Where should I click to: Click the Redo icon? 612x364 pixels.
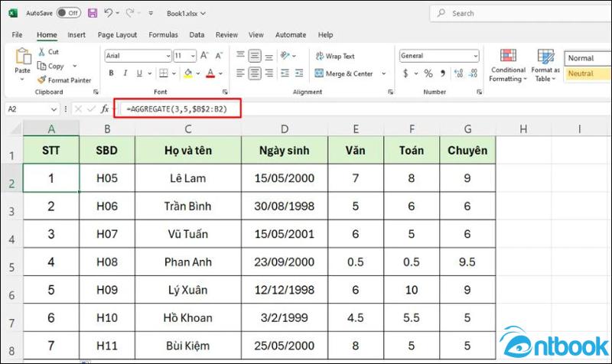tap(130, 13)
